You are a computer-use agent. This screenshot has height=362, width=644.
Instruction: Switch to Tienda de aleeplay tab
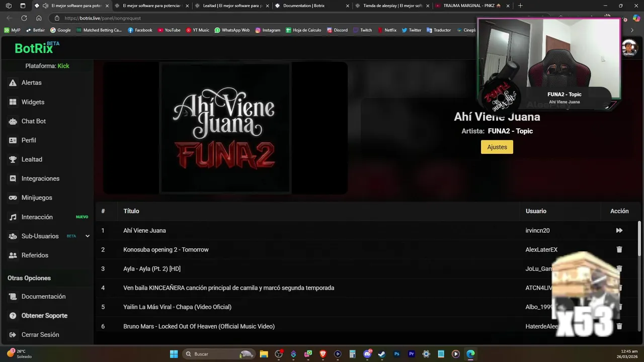tap(392, 6)
